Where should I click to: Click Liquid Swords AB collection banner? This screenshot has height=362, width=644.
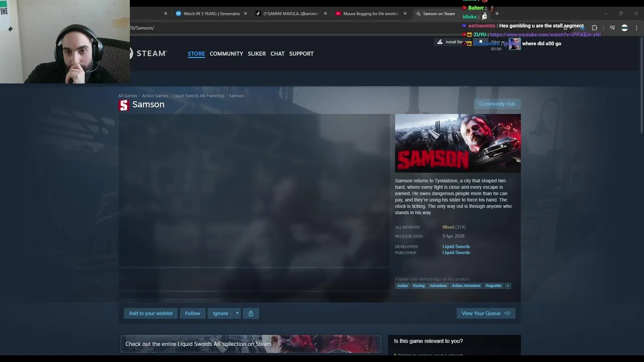tap(251, 344)
